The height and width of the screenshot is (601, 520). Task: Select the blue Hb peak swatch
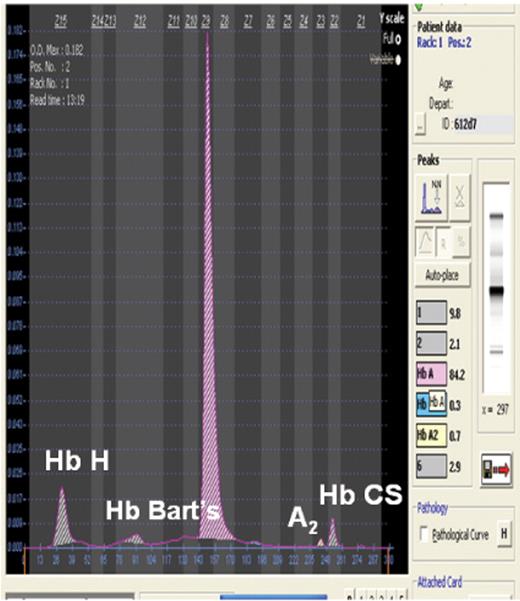431,404
